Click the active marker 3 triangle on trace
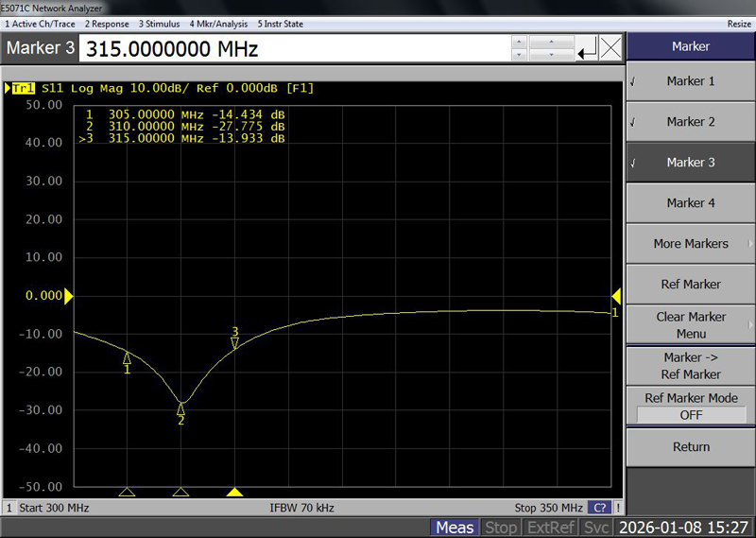Screen dimensions: 756x538 pos(235,342)
